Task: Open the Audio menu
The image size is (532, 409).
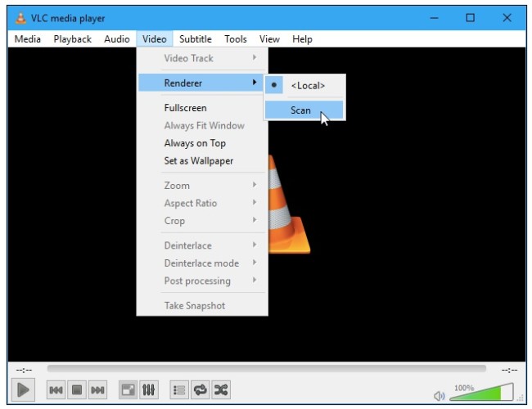Action: tap(117, 39)
